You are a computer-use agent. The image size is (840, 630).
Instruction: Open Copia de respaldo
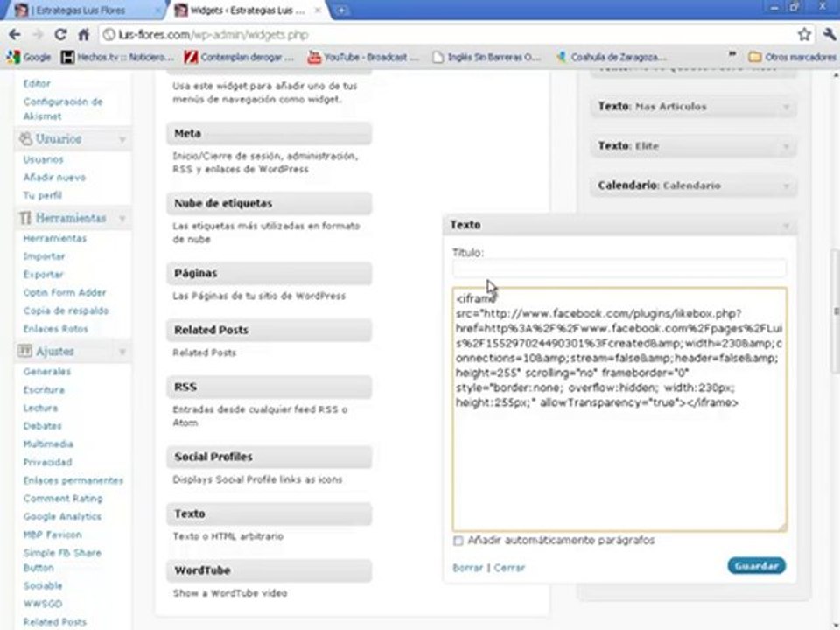pyautogui.click(x=66, y=311)
